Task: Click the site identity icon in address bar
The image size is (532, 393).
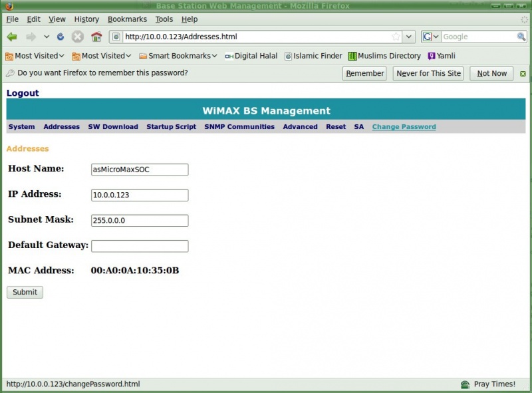Action: pyautogui.click(x=116, y=37)
